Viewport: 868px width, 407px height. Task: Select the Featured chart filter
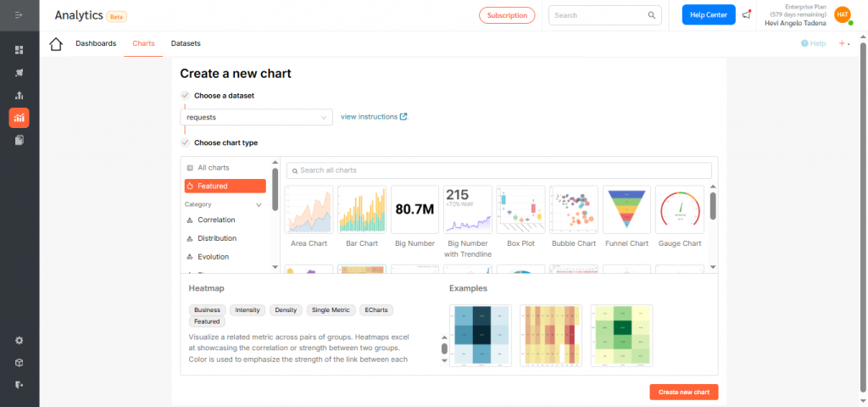tap(225, 186)
